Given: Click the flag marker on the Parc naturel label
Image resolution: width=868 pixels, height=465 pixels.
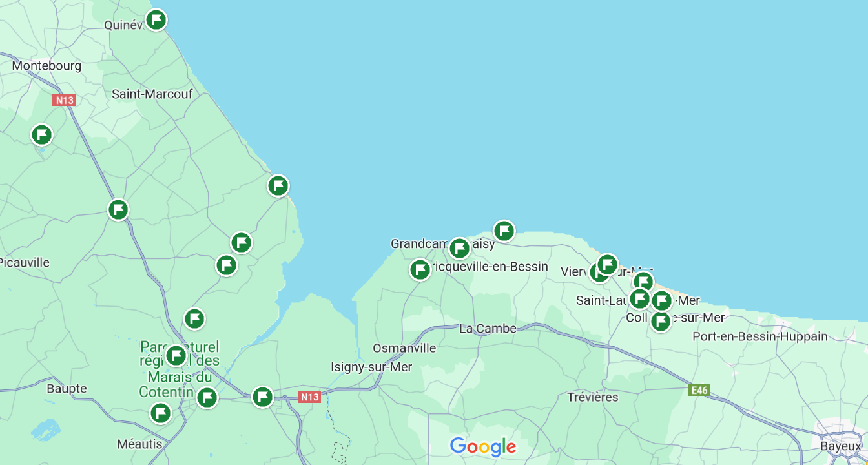Looking at the screenshot, I should click(x=176, y=355).
